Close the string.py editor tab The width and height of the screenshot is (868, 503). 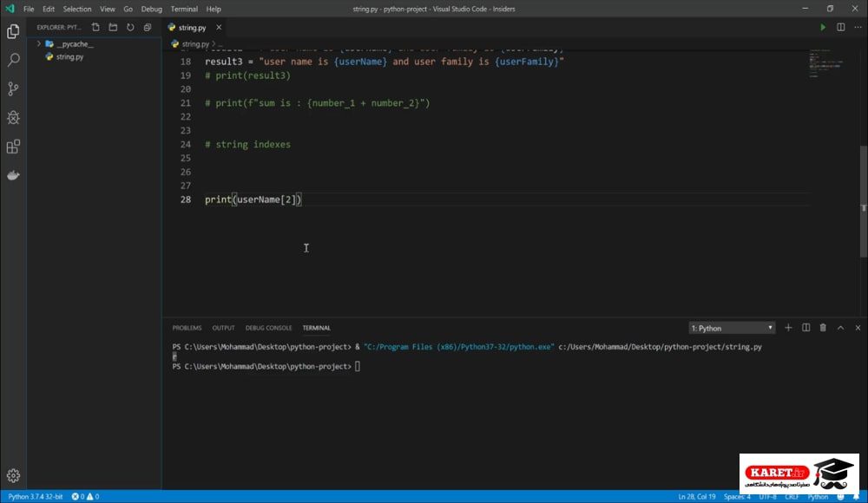click(219, 27)
